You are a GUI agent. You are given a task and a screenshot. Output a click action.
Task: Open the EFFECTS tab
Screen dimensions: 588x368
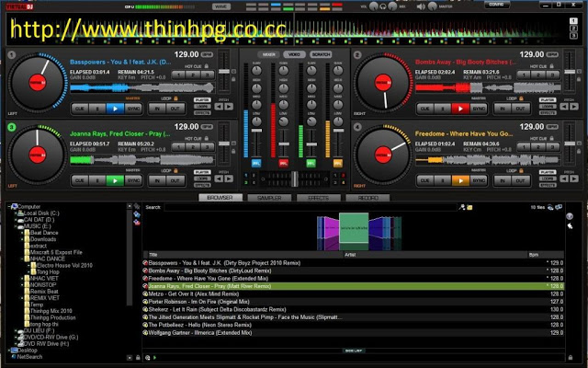pyautogui.click(x=319, y=198)
